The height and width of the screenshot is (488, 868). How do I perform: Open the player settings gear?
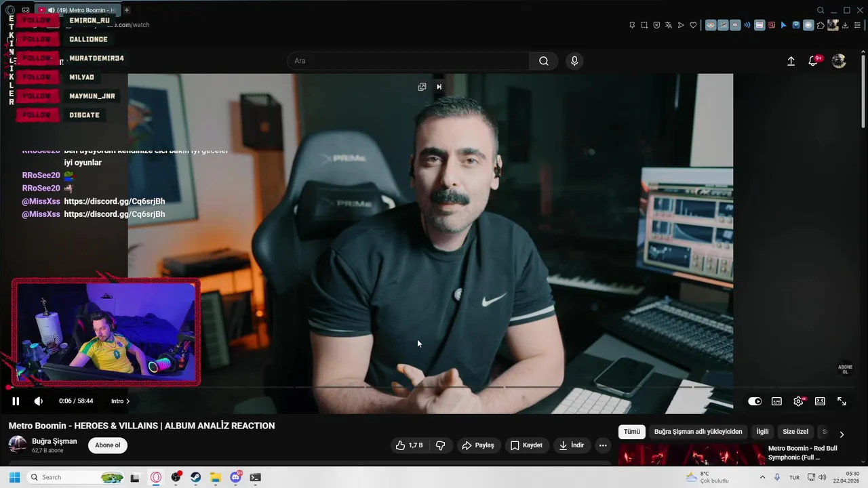[798, 401]
